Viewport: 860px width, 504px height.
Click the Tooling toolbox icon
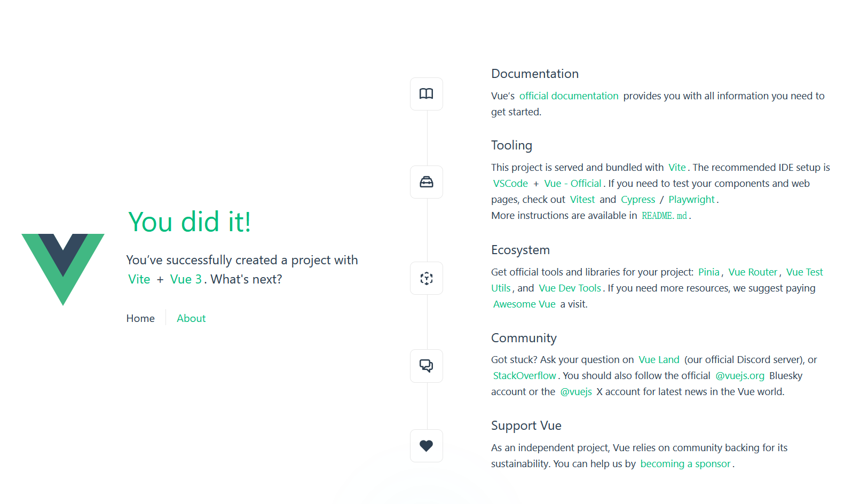click(426, 182)
